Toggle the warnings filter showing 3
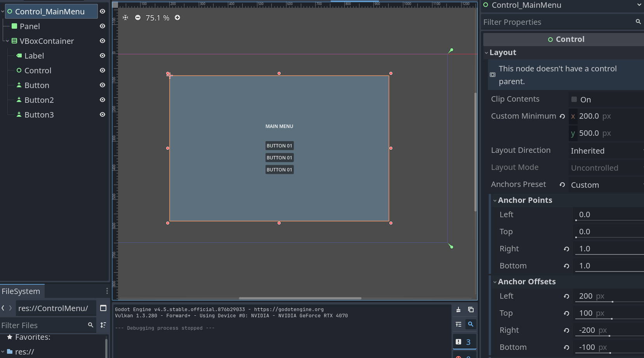This screenshot has height=358, width=644. (x=464, y=342)
